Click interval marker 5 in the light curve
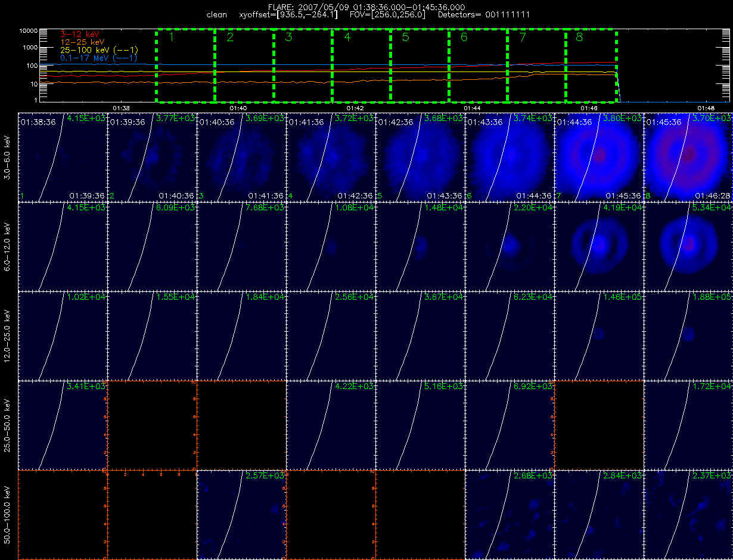 [x=406, y=38]
